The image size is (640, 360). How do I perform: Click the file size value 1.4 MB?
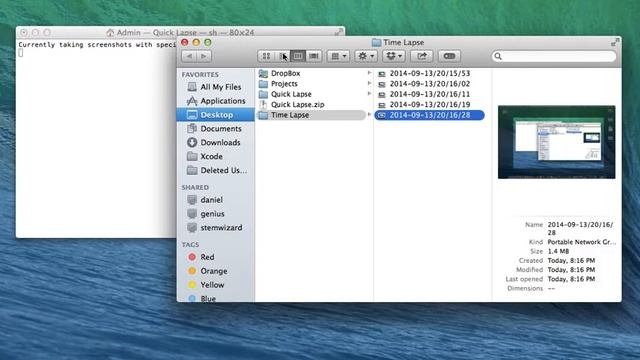[x=558, y=251]
